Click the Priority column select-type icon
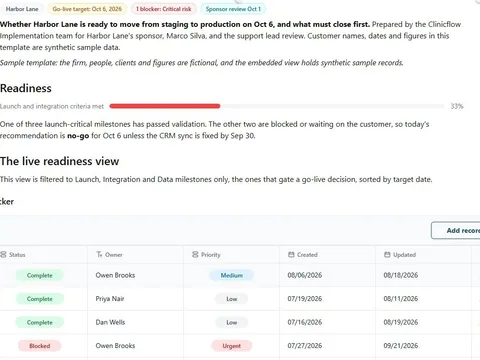 click(x=195, y=255)
